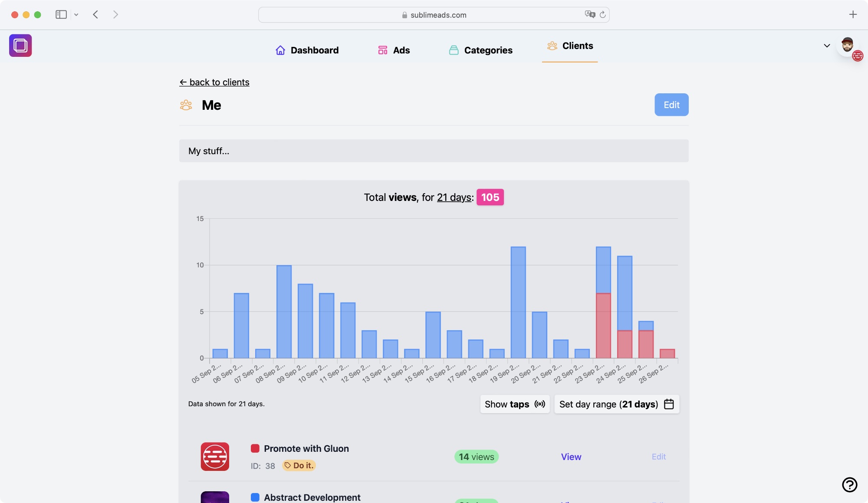The image size is (868, 503).
Task: Click the blue Edit client button
Action: coord(671,105)
